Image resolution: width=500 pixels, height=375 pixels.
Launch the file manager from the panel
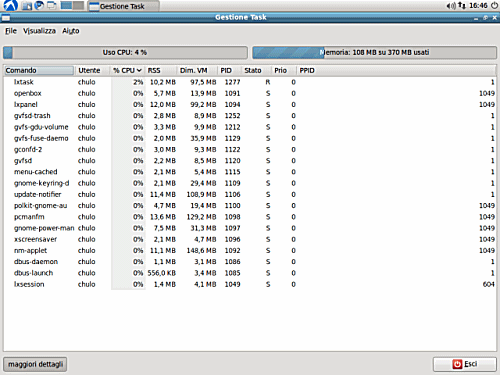pyautogui.click(x=27, y=6)
